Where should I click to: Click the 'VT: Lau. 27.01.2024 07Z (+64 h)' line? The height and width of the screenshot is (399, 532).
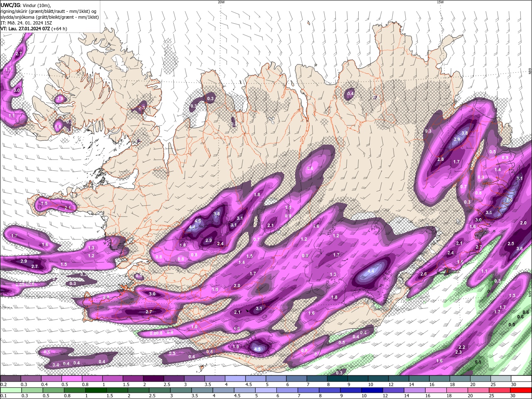tap(34, 29)
